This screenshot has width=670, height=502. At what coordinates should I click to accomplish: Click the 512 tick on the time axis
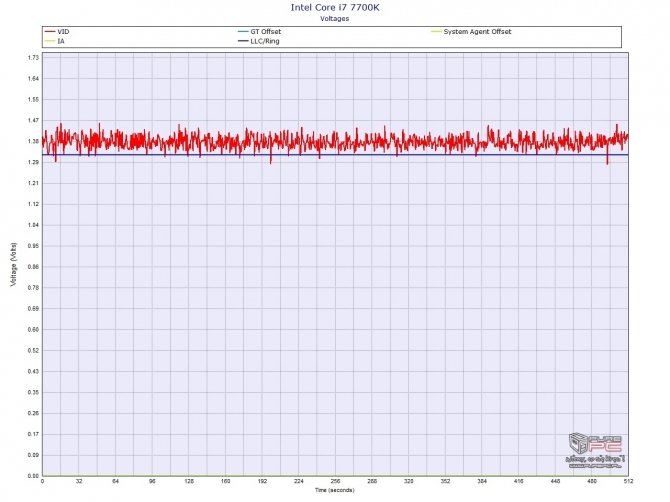[627, 482]
